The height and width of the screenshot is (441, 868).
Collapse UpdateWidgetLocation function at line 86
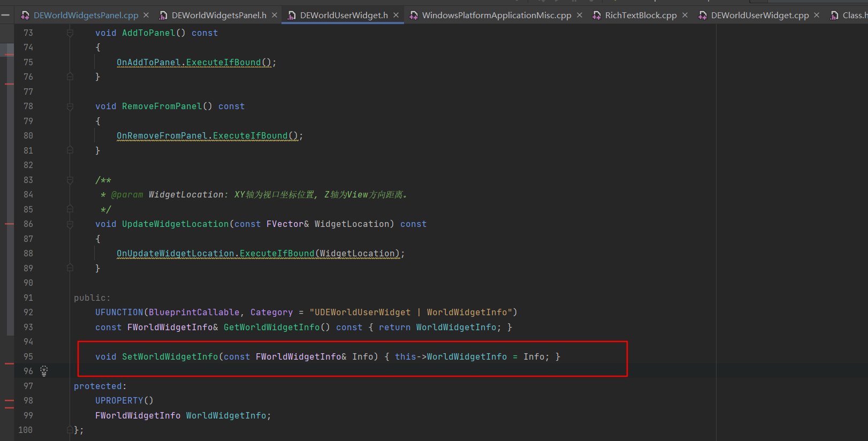click(x=70, y=224)
